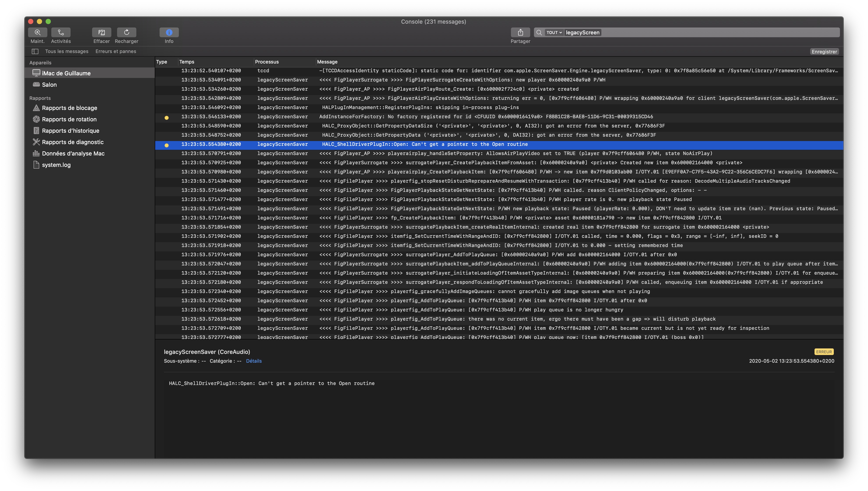This screenshot has height=491, width=868.
Task: Click the analyse chart icon
Action: pyautogui.click(x=36, y=153)
